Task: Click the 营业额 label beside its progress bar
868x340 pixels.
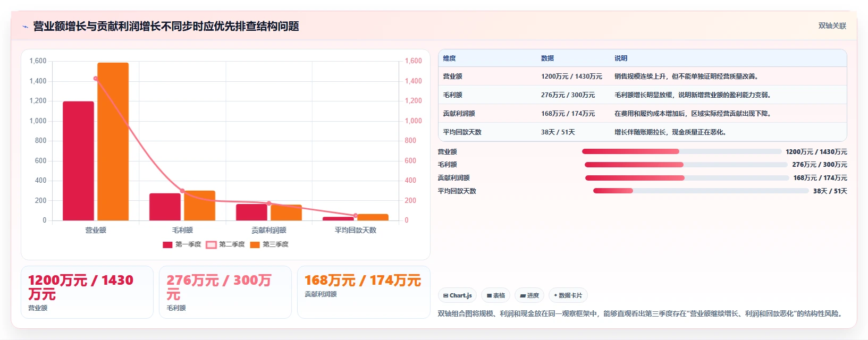Action: pos(448,152)
